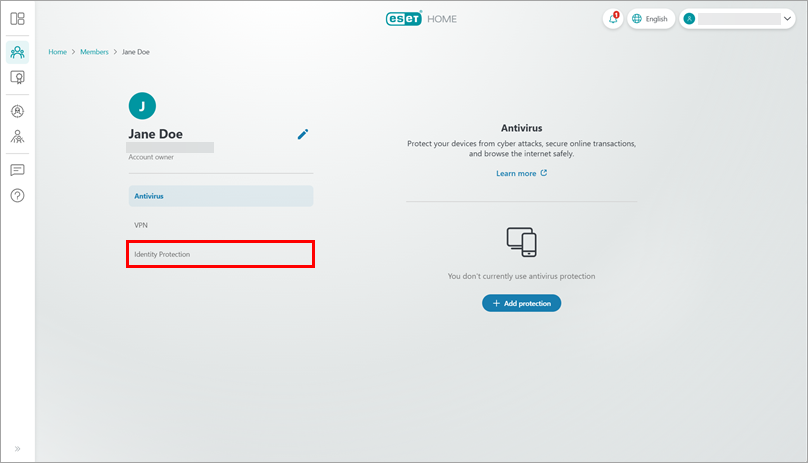Click the circular target person icon in sidebar
Screen dimensions: 808x463
(x=17, y=112)
